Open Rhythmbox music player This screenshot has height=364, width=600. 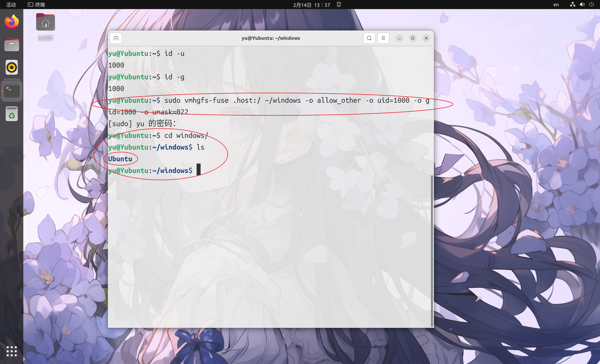[x=12, y=67]
